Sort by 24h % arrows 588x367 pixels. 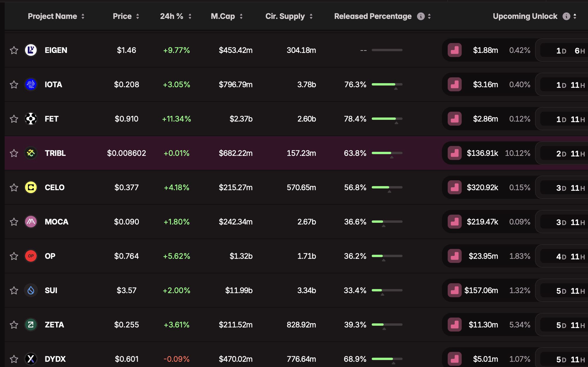(x=190, y=16)
